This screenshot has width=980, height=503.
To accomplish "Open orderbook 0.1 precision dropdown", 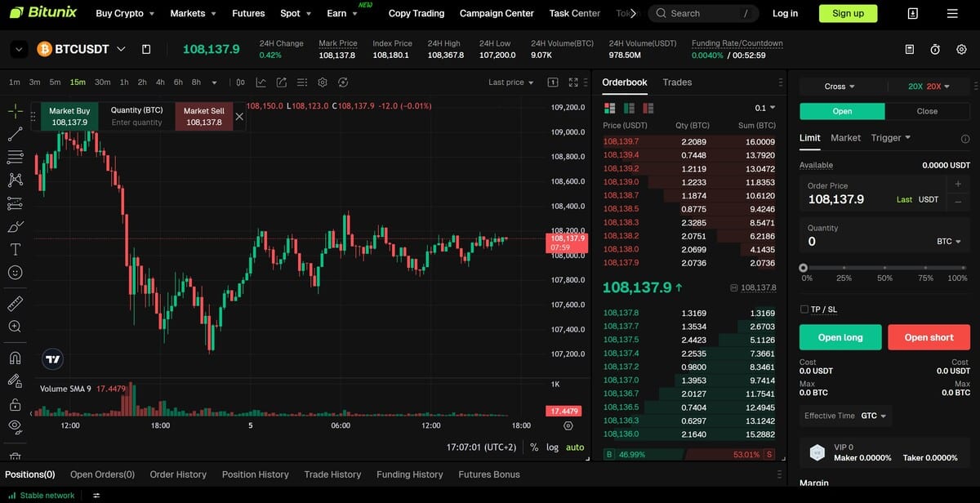I will click(x=765, y=108).
